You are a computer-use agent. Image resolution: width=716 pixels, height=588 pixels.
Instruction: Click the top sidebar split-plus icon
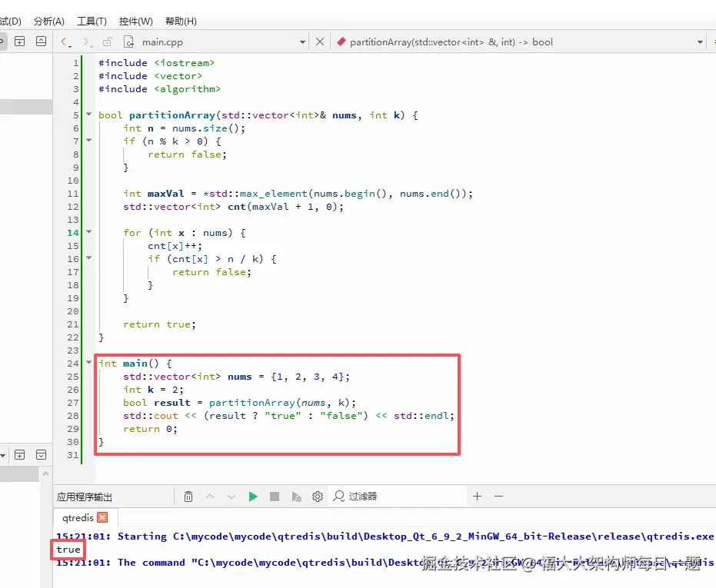tap(20, 41)
